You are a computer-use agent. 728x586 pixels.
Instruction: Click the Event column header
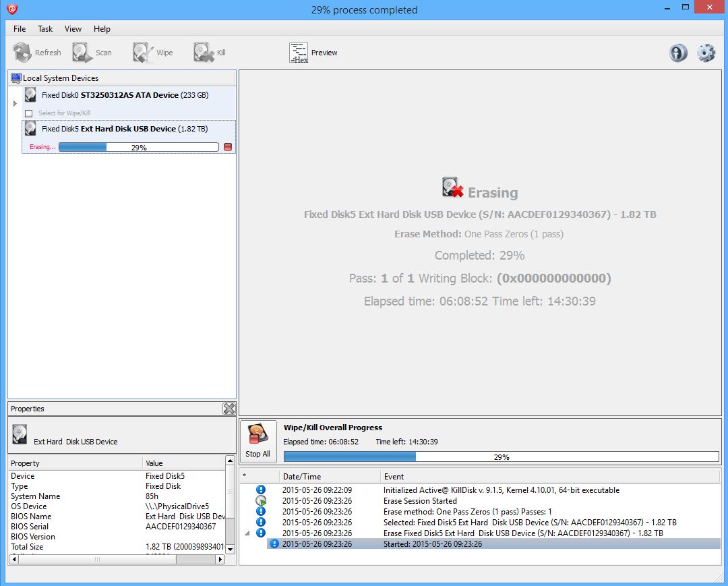pos(551,476)
